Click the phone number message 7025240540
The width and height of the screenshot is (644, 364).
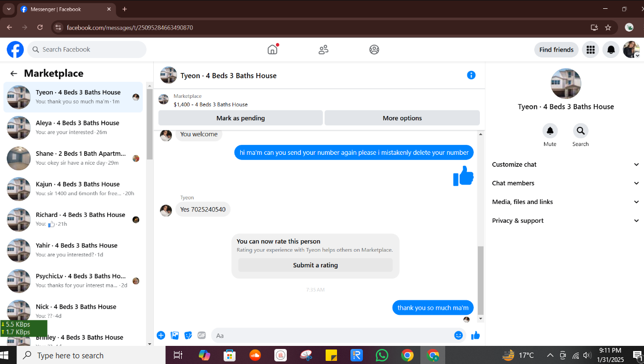203,210
